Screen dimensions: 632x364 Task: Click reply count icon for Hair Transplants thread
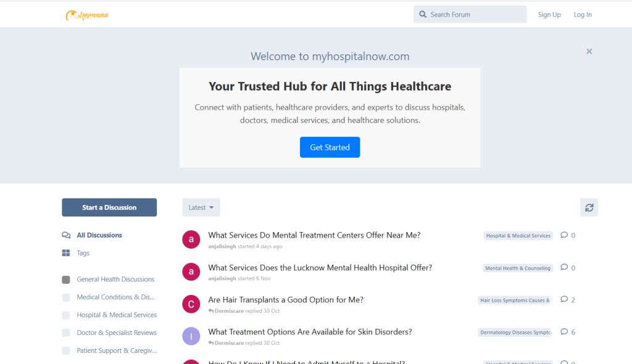point(564,300)
